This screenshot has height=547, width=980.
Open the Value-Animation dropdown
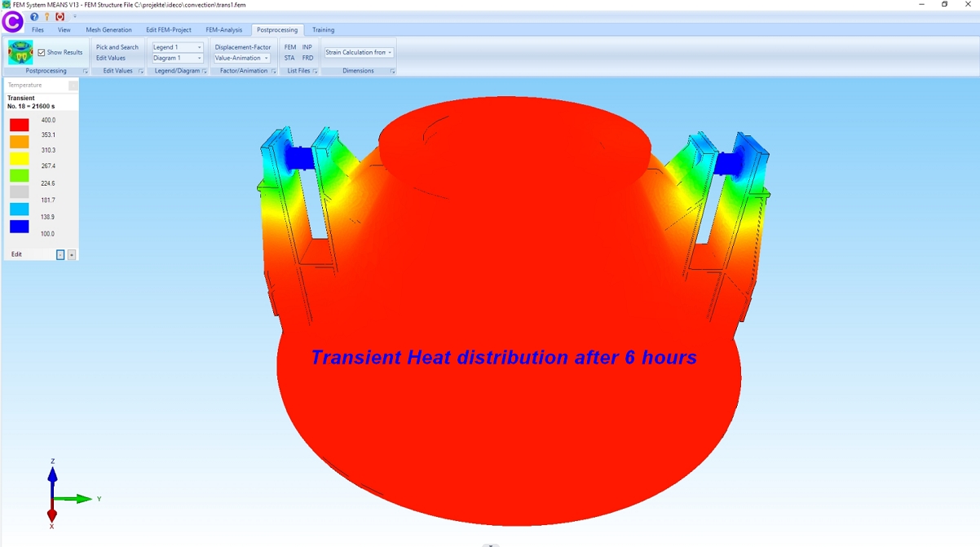(241, 58)
